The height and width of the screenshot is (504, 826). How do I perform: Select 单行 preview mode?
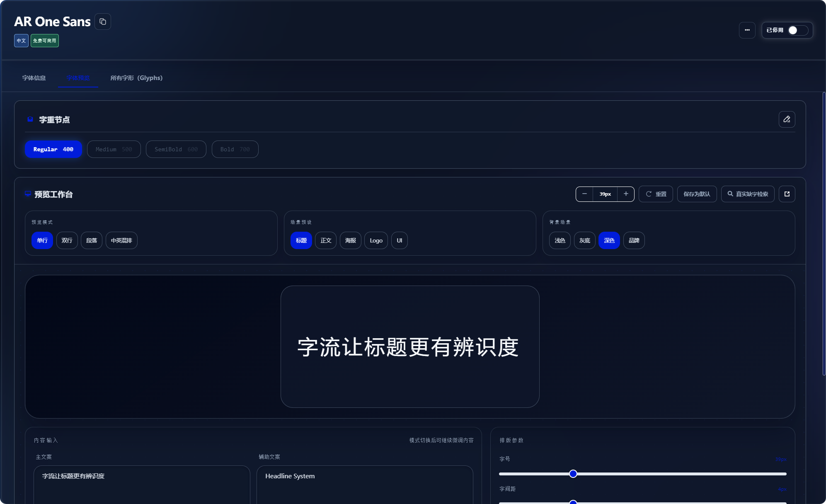tap(42, 240)
